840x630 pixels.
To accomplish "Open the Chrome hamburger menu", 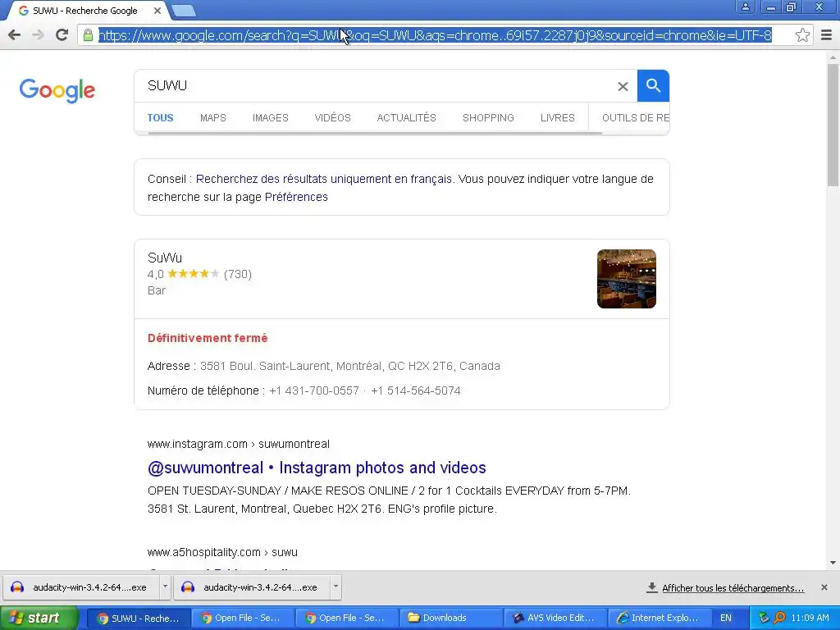I will pos(827,35).
